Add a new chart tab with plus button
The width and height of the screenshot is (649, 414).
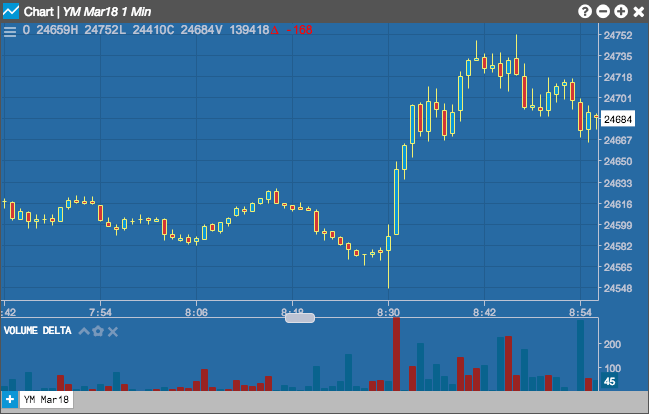click(10, 400)
